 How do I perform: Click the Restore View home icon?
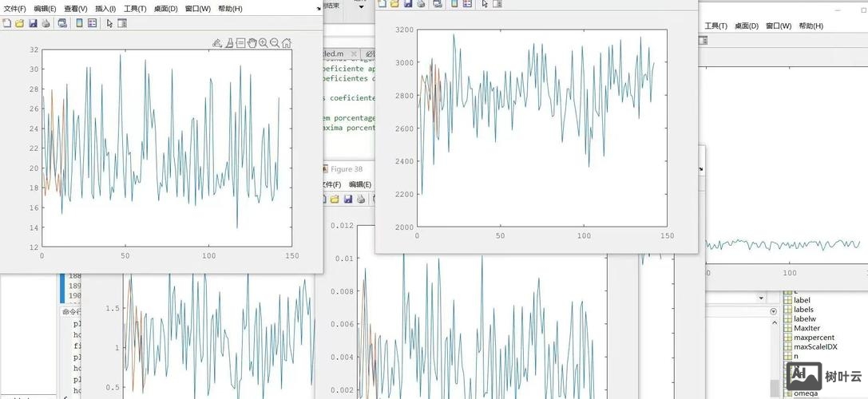point(287,43)
